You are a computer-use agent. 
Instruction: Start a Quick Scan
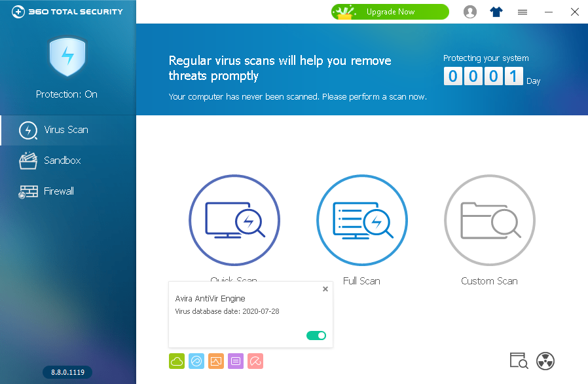[234, 220]
